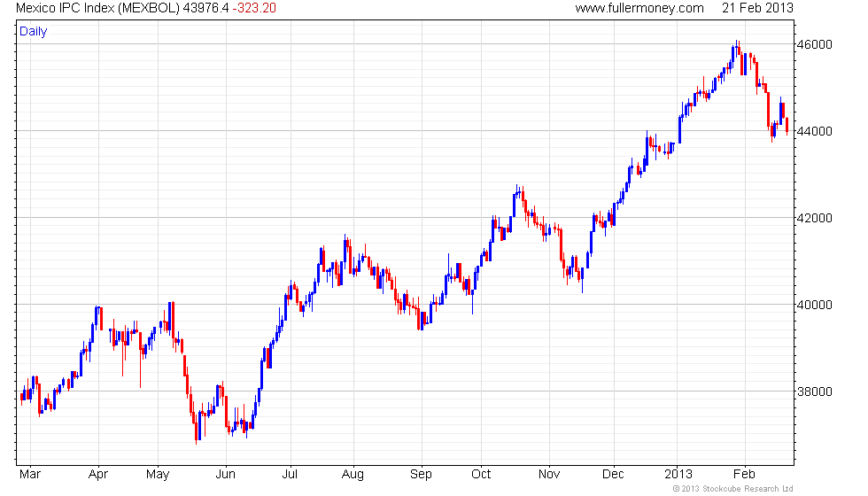Select Jul on the date axis
The height and width of the screenshot is (496, 868).
[x=291, y=475]
